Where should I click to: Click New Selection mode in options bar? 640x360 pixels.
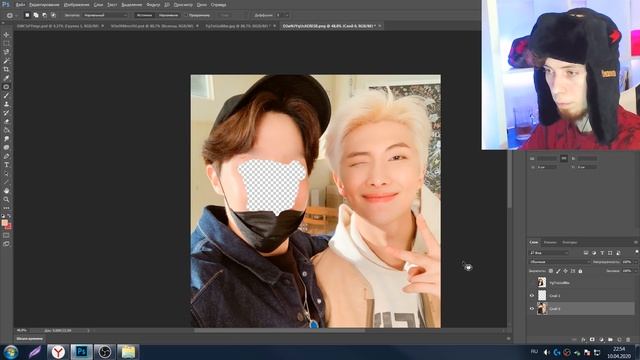click(x=27, y=15)
